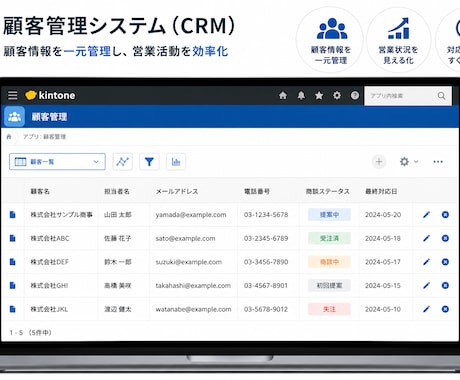This screenshot has width=460, height=380.
Task: Open record details icon for 株式会社JKL
Action: click(x=12, y=309)
